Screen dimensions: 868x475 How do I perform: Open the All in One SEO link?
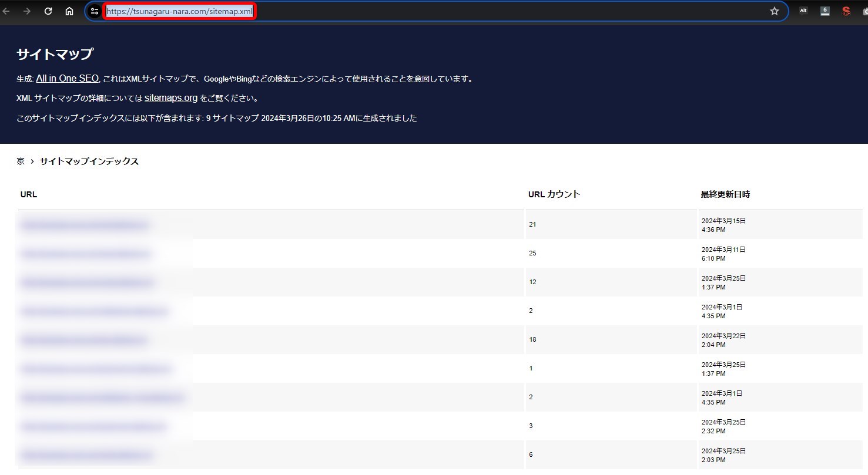[67, 79]
